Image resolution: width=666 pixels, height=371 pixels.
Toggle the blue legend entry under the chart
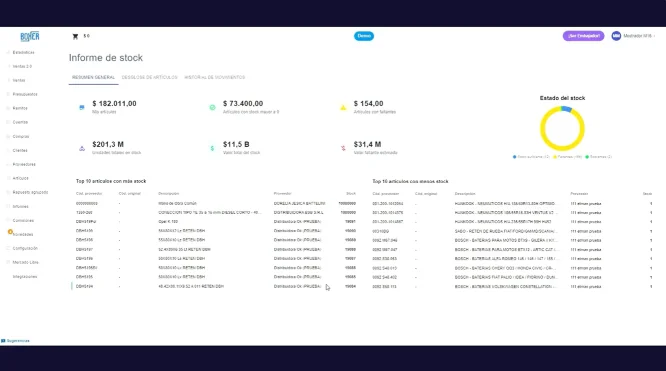[x=531, y=157]
